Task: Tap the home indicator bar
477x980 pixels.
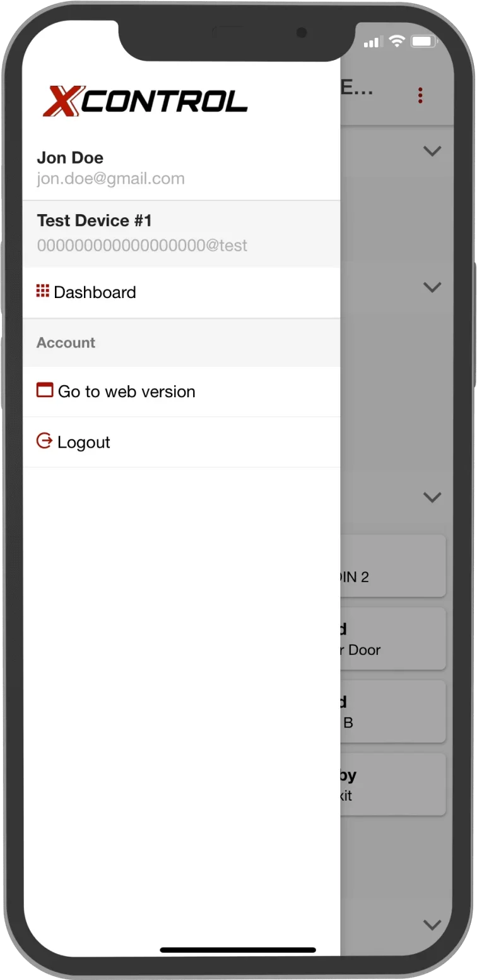Action: click(238, 950)
